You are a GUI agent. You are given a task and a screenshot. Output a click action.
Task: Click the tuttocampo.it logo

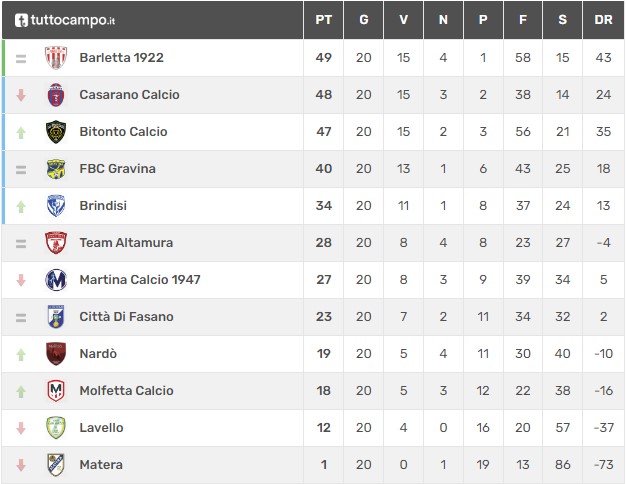point(65,20)
